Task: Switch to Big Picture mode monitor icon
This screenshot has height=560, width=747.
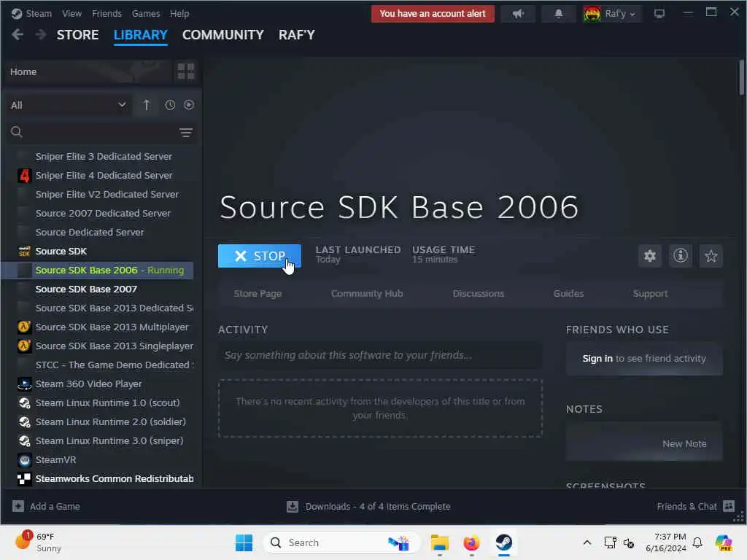Action: click(659, 14)
